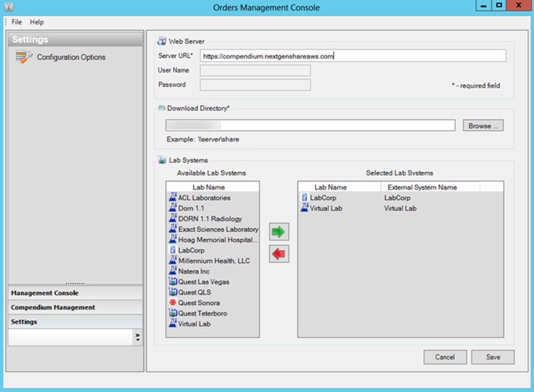Click the ACL Laboratories flask icon
Image resolution: width=534 pixels, height=392 pixels.
pyautogui.click(x=173, y=198)
